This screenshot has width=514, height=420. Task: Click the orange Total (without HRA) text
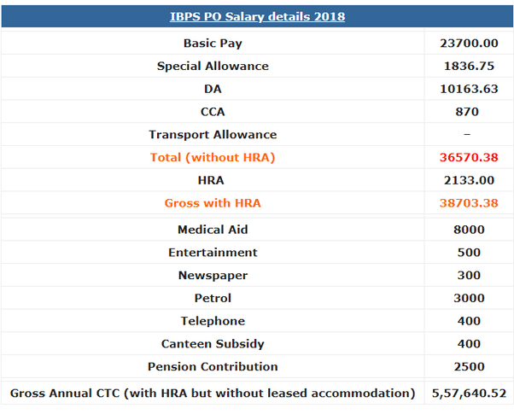[213, 158]
